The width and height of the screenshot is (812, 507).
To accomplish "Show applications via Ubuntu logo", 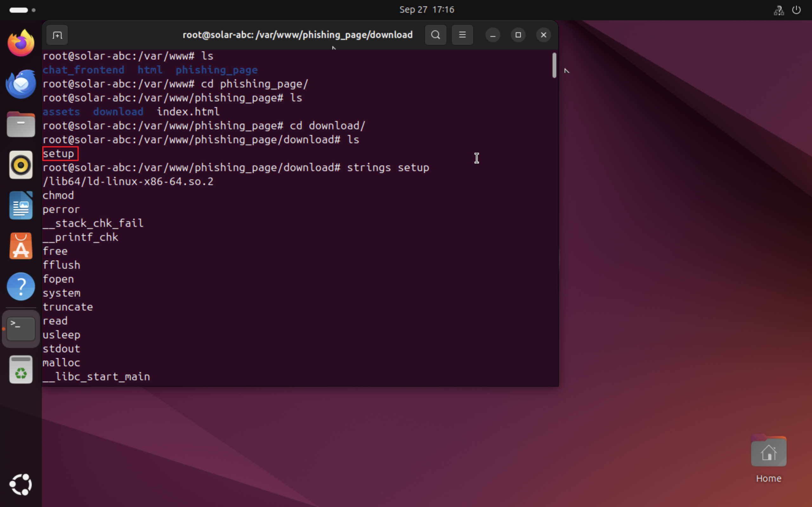I will (x=21, y=484).
